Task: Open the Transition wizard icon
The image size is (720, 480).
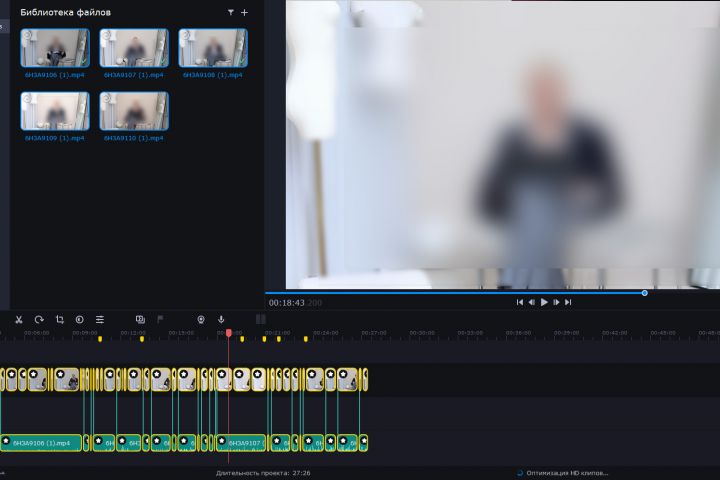Action: pos(140,319)
